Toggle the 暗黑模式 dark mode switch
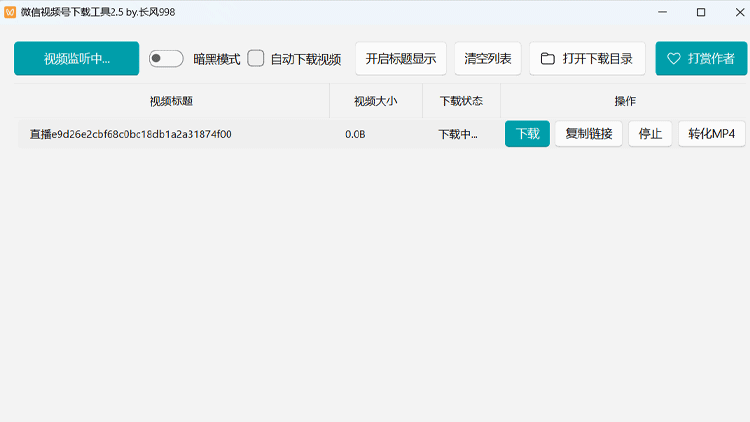The height and width of the screenshot is (422, 750). click(166, 59)
